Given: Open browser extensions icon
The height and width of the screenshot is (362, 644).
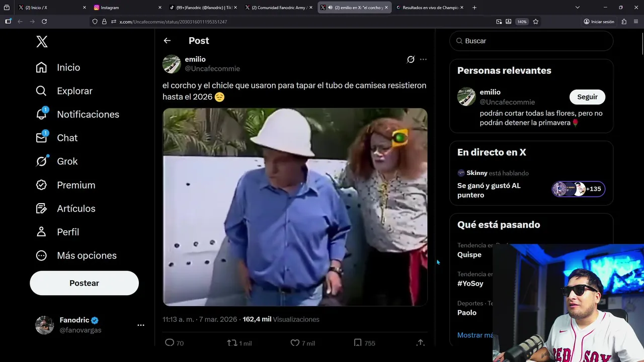Looking at the screenshot, I should (624, 22).
